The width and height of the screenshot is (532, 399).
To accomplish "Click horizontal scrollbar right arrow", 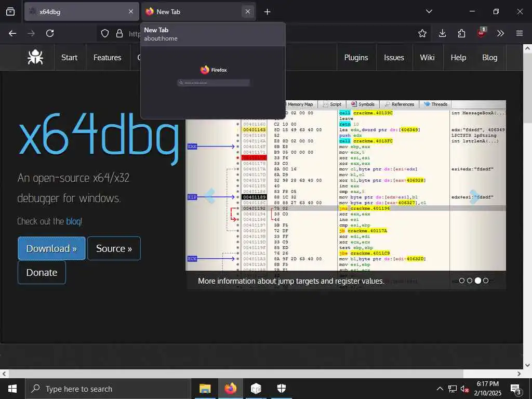I will coord(519,374).
